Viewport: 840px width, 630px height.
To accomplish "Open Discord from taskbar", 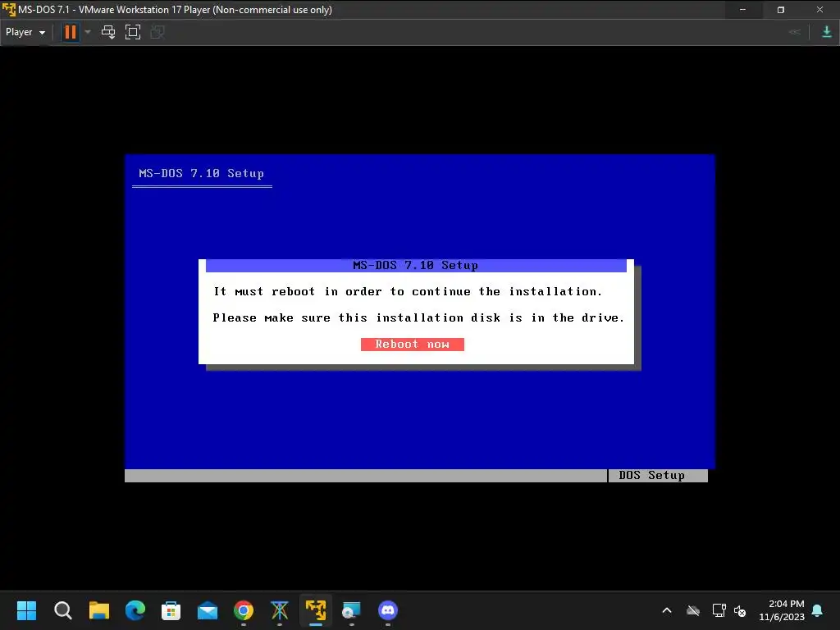I will click(388, 610).
